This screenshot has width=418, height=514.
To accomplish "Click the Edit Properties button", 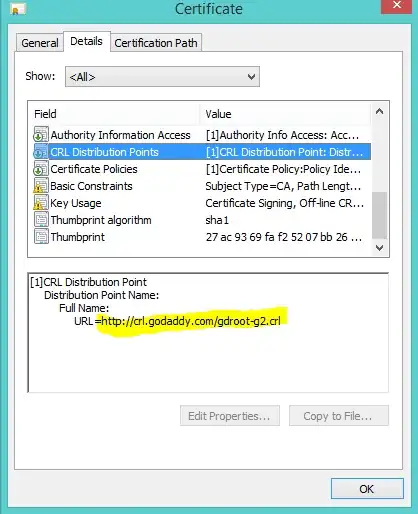I will (x=230, y=416).
